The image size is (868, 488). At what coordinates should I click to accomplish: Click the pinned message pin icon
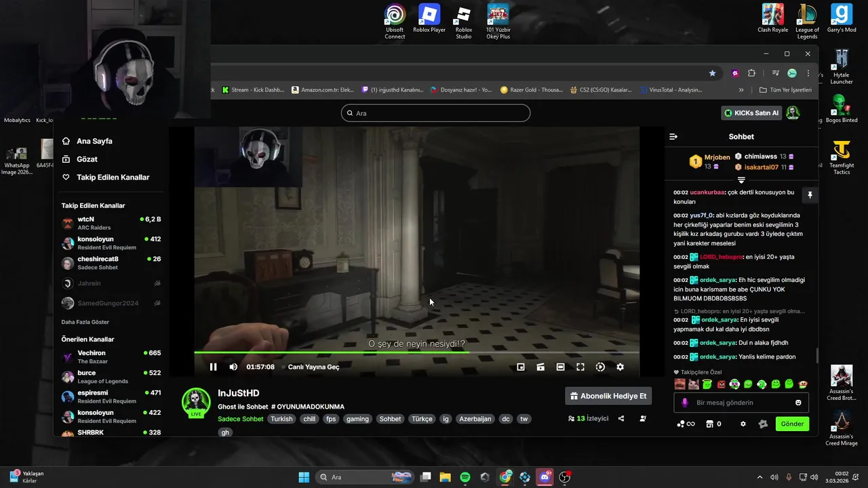(809, 195)
